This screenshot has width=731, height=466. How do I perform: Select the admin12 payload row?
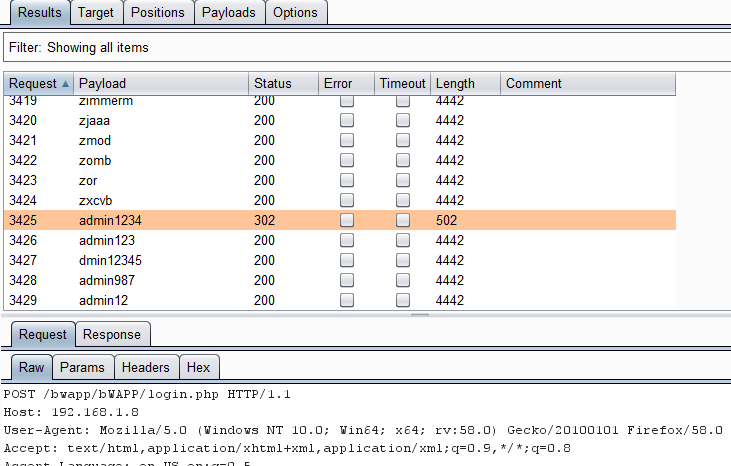click(340, 300)
